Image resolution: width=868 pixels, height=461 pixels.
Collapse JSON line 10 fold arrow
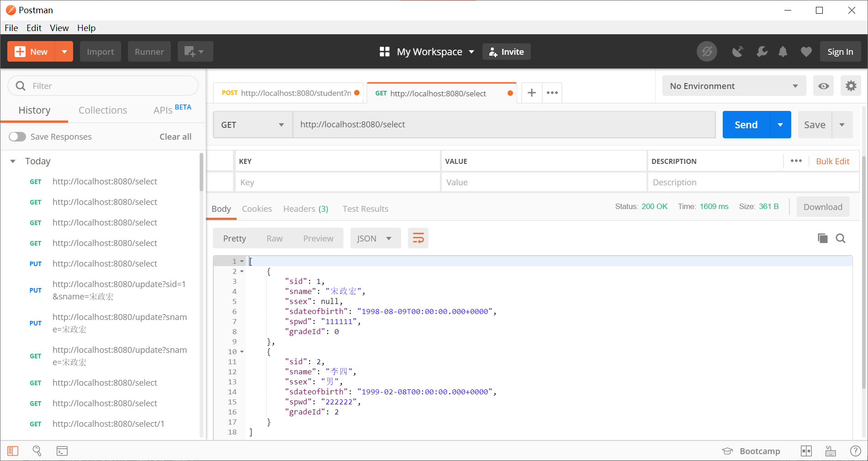click(242, 352)
